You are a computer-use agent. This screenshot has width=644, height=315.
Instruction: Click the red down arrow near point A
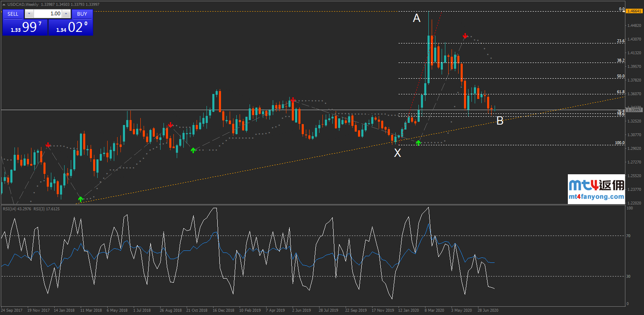[x=465, y=36]
